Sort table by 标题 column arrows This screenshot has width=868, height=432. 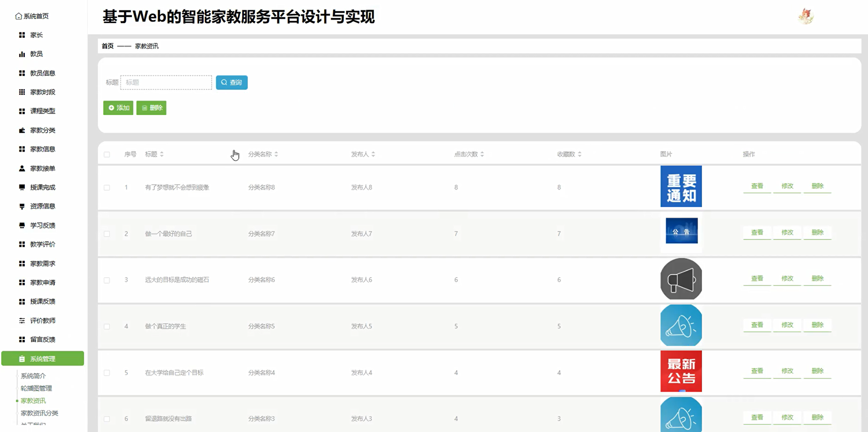162,154
